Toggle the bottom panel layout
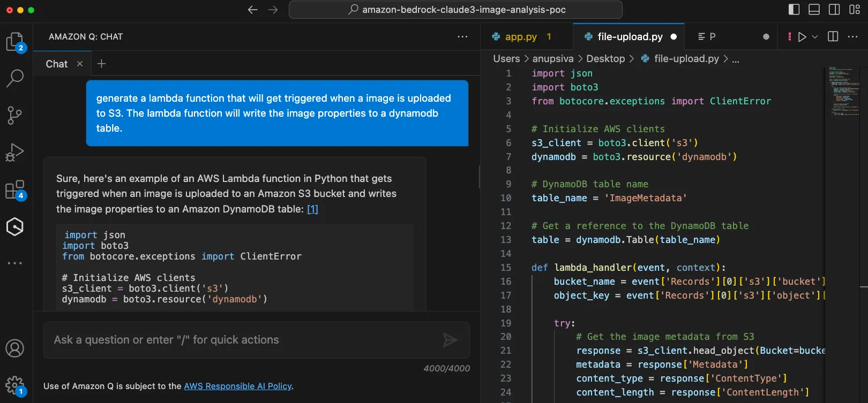 pyautogui.click(x=814, y=10)
